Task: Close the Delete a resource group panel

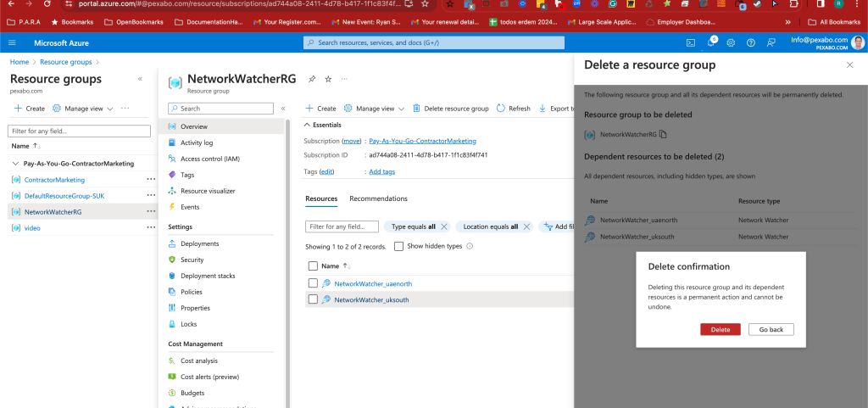Action: click(x=849, y=64)
